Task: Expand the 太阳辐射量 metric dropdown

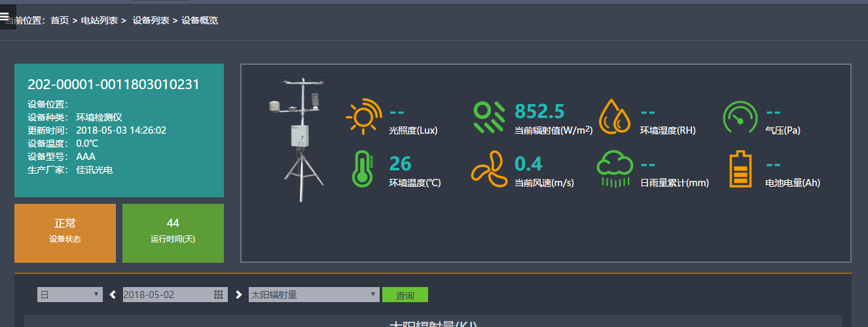Action: click(314, 295)
